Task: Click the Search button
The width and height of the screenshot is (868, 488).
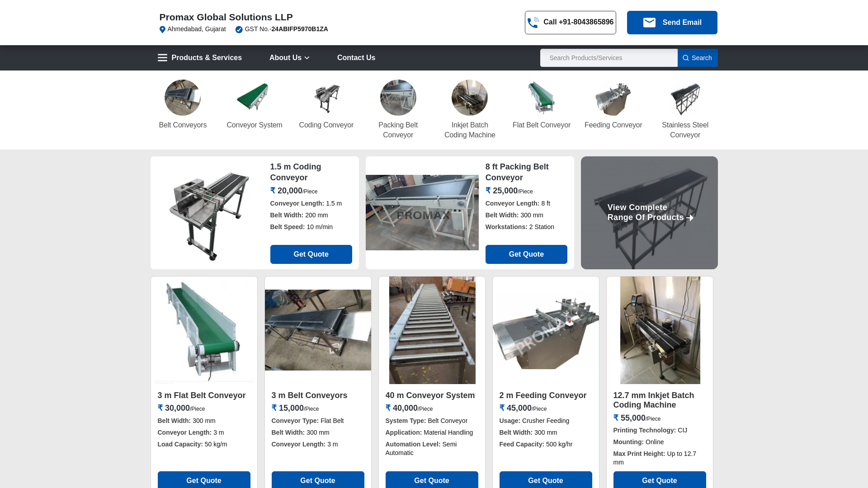Action: click(x=698, y=58)
